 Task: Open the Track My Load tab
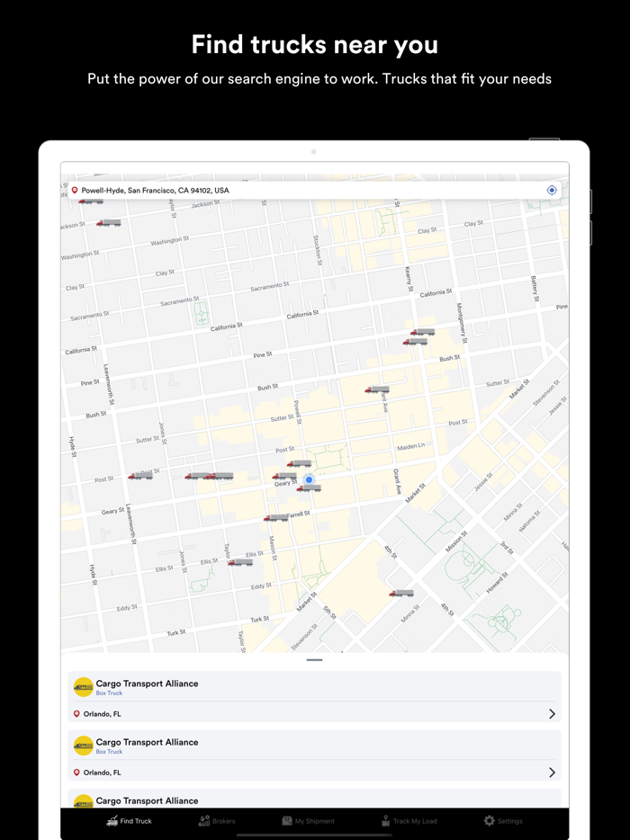coord(409,821)
